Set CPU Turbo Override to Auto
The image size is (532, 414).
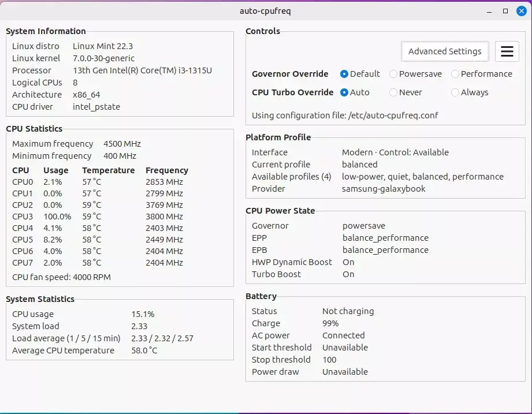(x=355, y=92)
